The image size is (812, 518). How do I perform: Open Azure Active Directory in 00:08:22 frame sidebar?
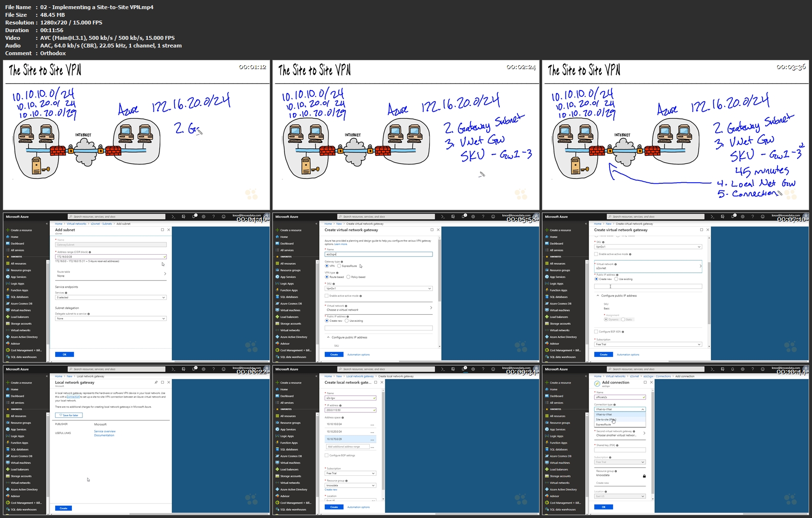coord(22,490)
